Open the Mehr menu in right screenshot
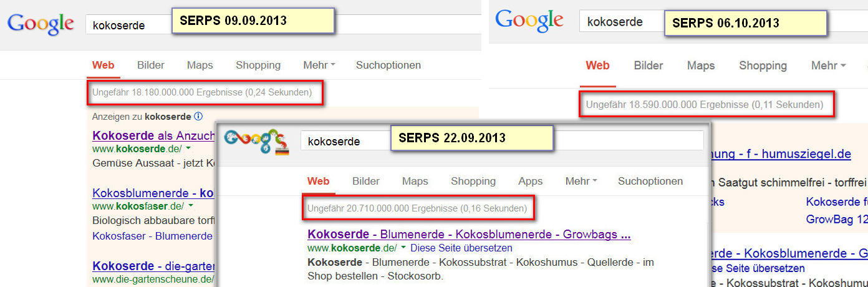The width and height of the screenshot is (868, 287). point(828,66)
